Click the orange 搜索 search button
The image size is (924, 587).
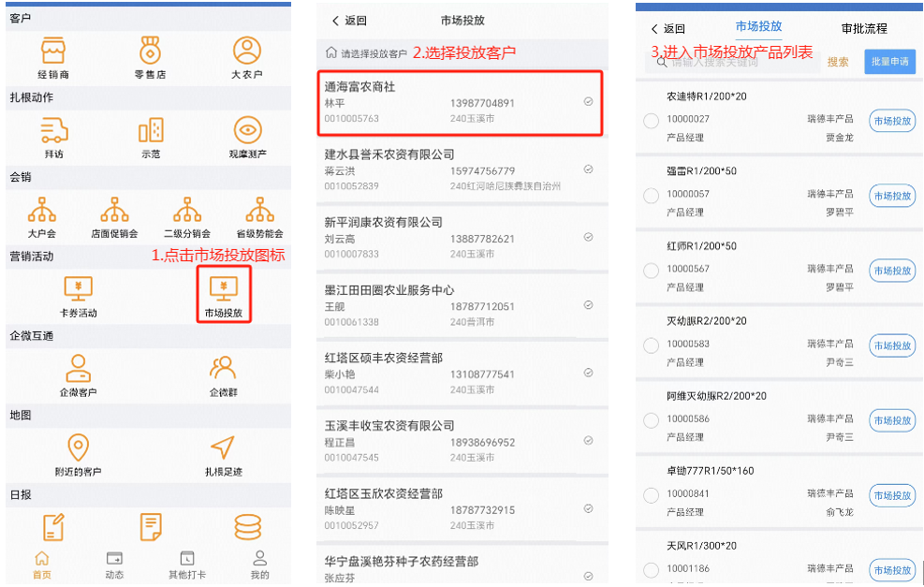click(x=838, y=62)
